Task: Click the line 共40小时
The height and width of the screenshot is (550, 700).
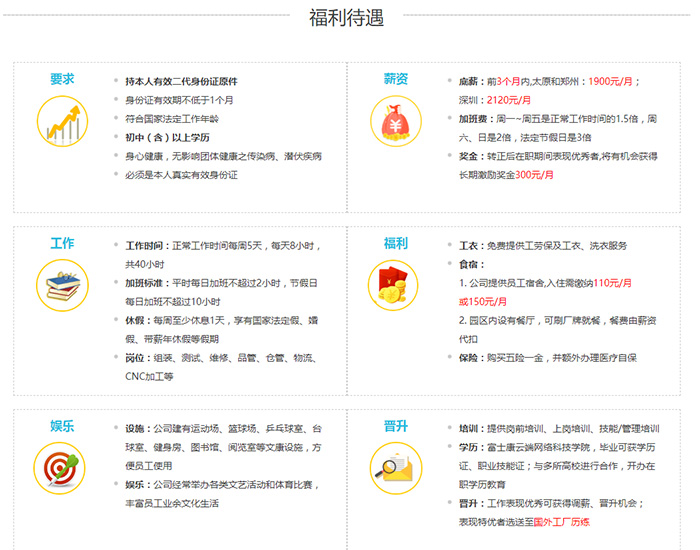Action: coord(145,265)
